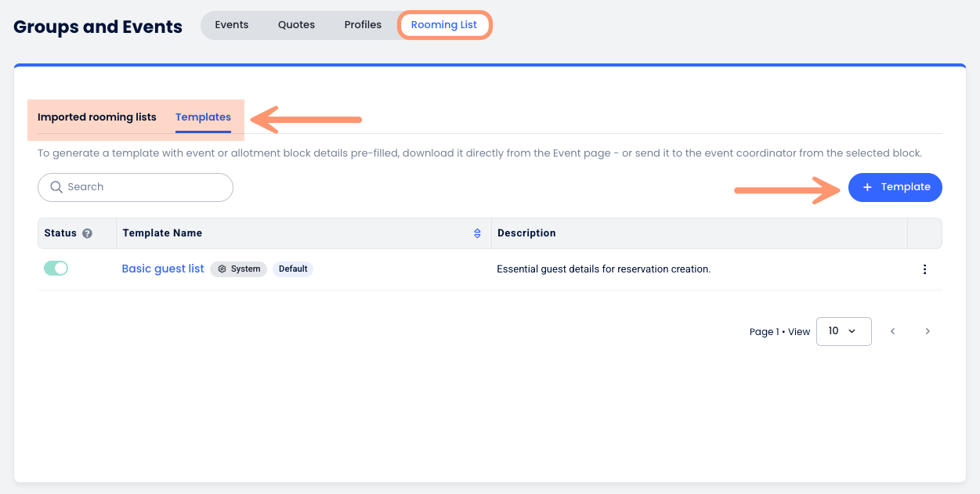Click the Default badge on Basic guest list
The height and width of the screenshot is (494, 980).
(x=293, y=269)
